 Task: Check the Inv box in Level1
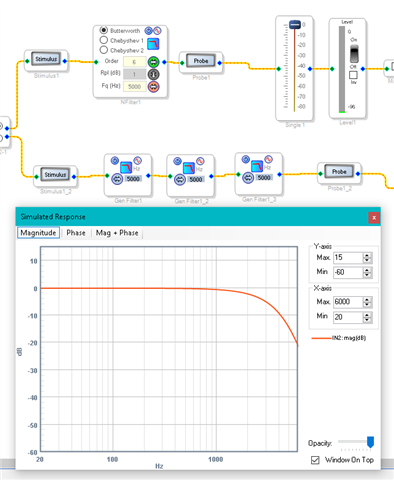click(353, 75)
